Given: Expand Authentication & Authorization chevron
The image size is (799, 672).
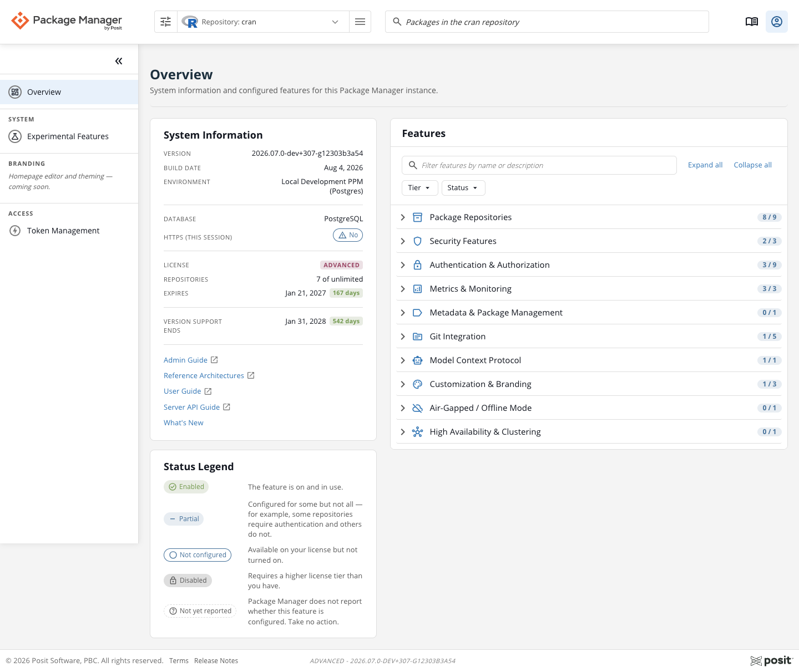Looking at the screenshot, I should coord(403,265).
